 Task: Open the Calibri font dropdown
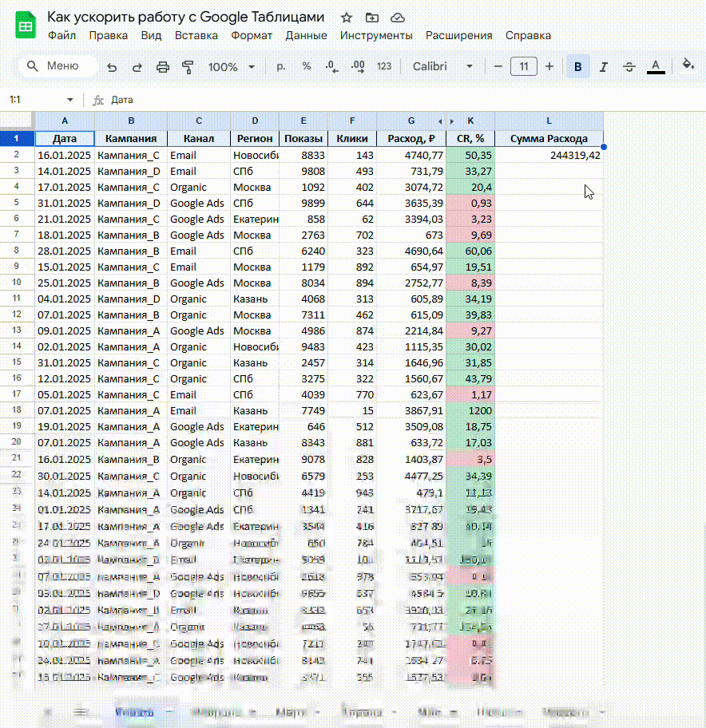click(x=442, y=66)
